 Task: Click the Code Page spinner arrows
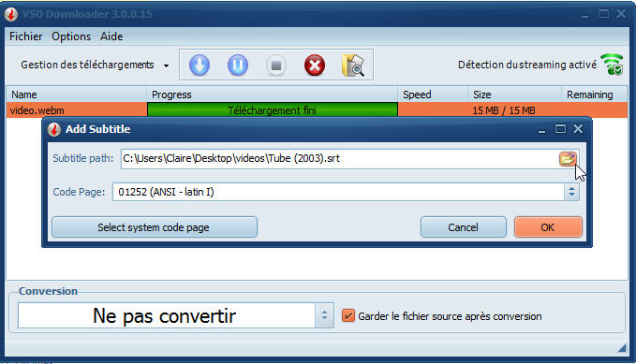click(571, 192)
